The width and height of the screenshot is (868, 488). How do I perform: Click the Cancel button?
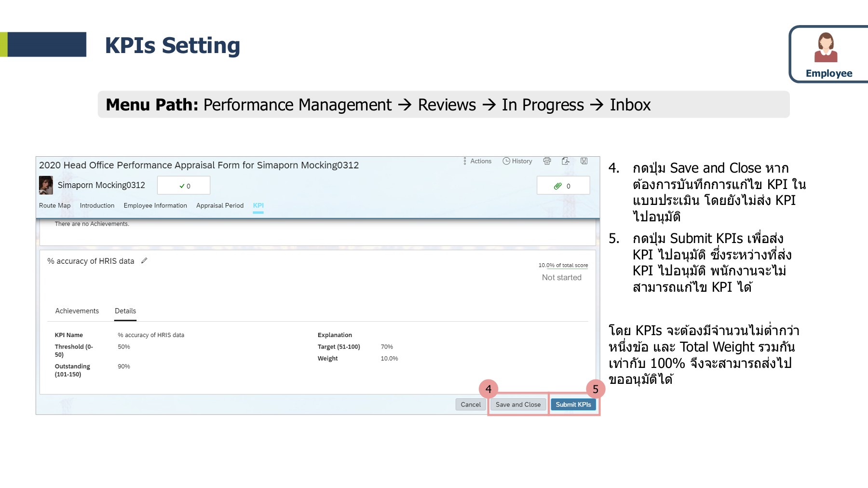[x=471, y=405]
